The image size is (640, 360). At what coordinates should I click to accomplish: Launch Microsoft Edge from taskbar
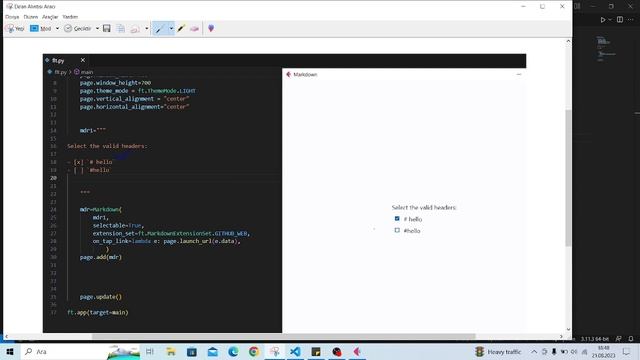pos(233,351)
